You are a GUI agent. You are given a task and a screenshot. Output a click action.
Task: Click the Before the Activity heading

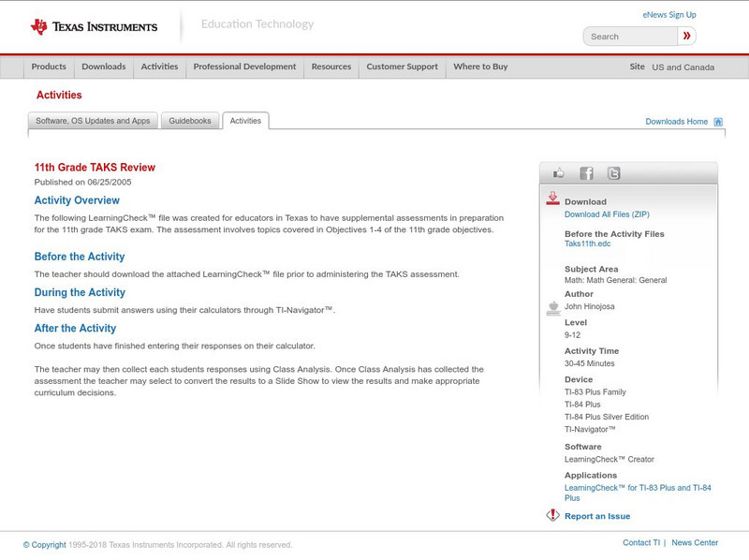tap(80, 257)
